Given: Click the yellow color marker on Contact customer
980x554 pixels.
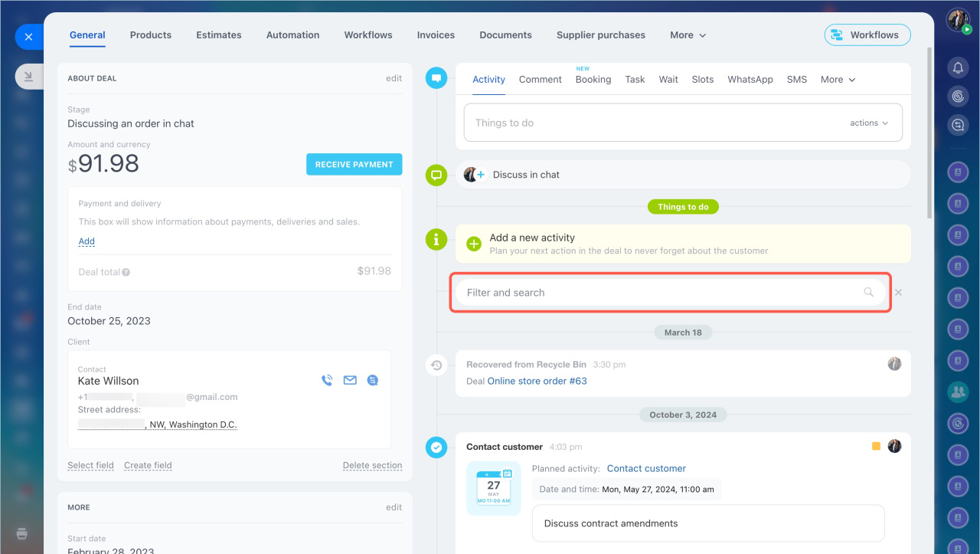Looking at the screenshot, I should tap(876, 446).
